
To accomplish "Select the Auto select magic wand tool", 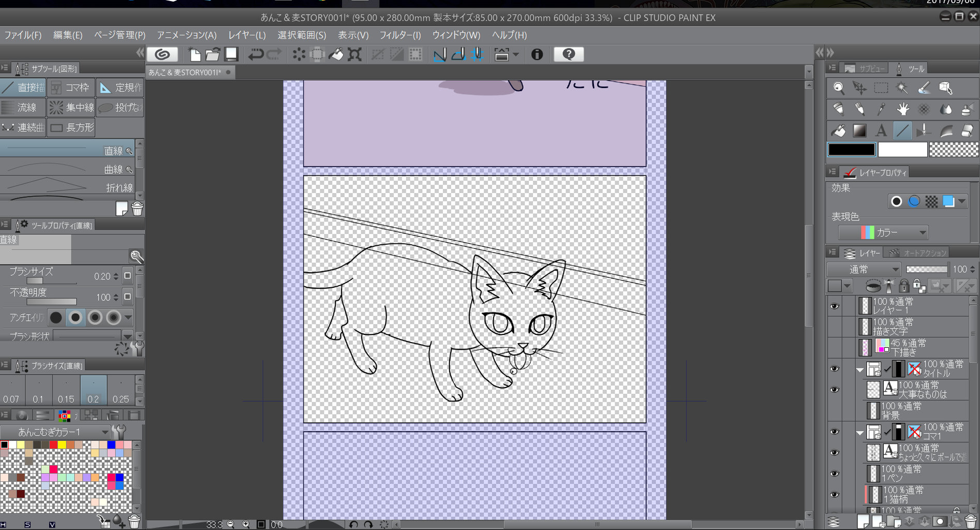I will 902,88.
